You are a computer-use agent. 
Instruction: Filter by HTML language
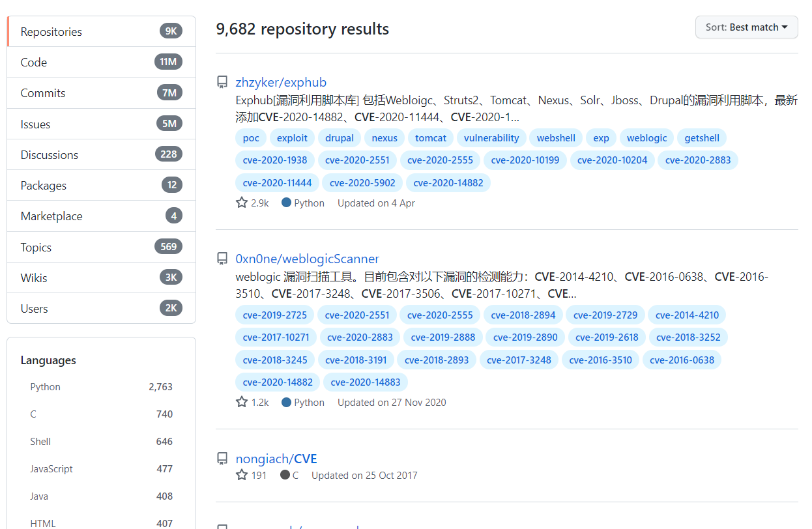pyautogui.click(x=101, y=523)
